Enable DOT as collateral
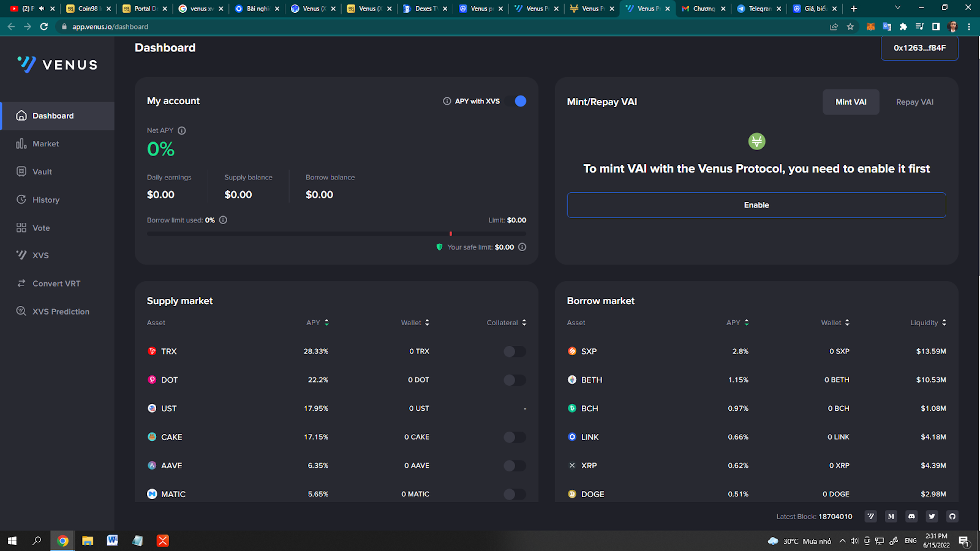This screenshot has width=980, height=551. click(514, 380)
